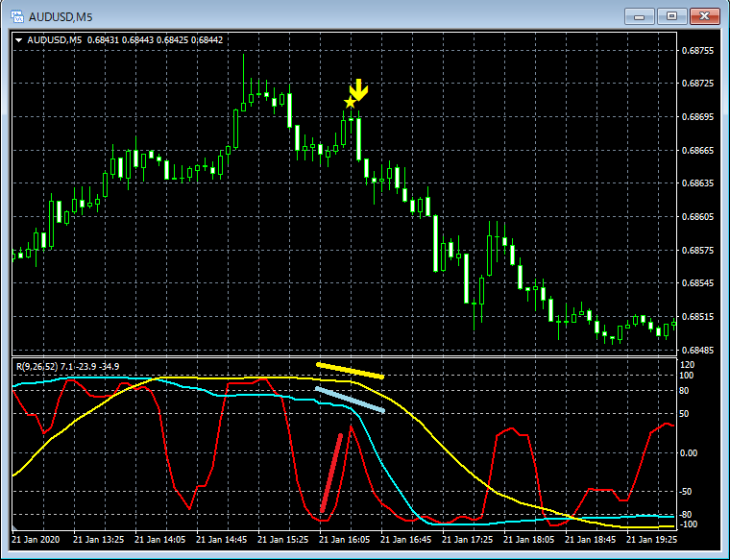The image size is (730, 560).
Task: Click the time label 21 Jan 17:25
Action: 467,540
